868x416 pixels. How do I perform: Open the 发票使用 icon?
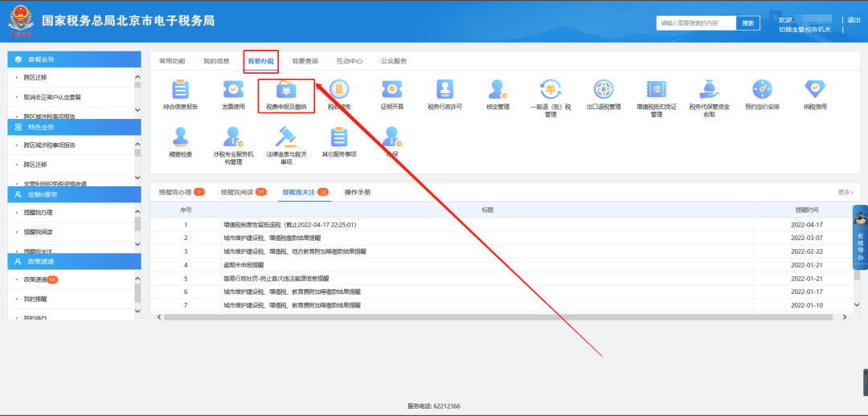point(233,88)
